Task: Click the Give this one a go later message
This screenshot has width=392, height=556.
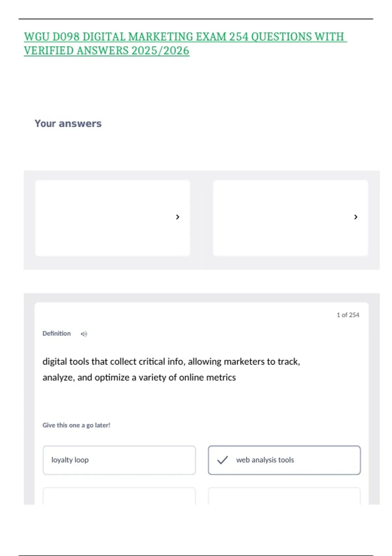Action: pos(76,425)
